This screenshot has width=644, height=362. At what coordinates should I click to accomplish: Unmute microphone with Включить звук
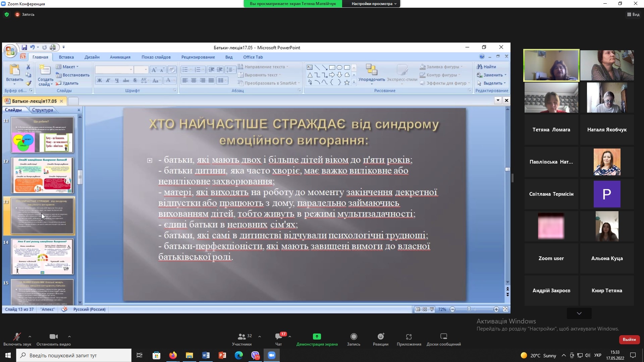17,337
